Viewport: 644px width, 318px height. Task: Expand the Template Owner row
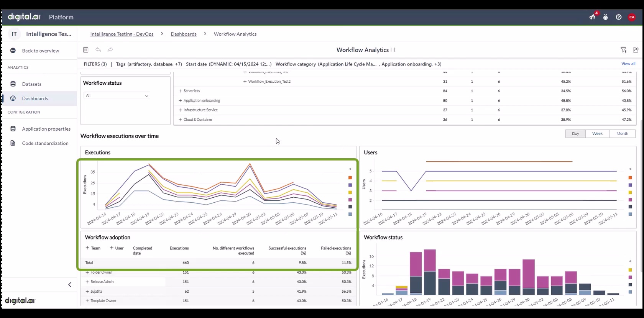[x=87, y=301]
